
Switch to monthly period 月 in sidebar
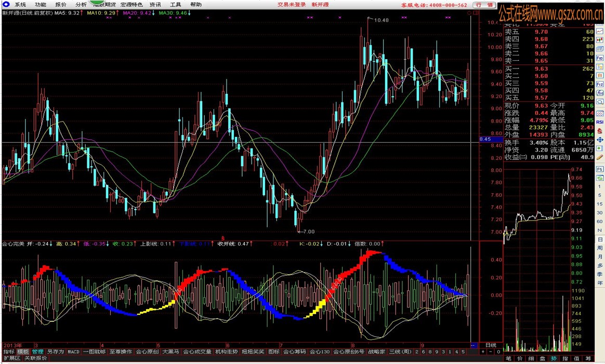click(600, 257)
